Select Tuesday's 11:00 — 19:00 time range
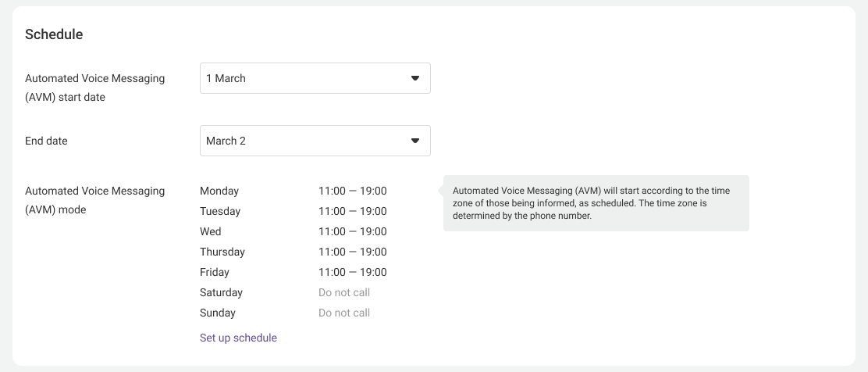Image resolution: width=868 pixels, height=372 pixels. (x=352, y=211)
